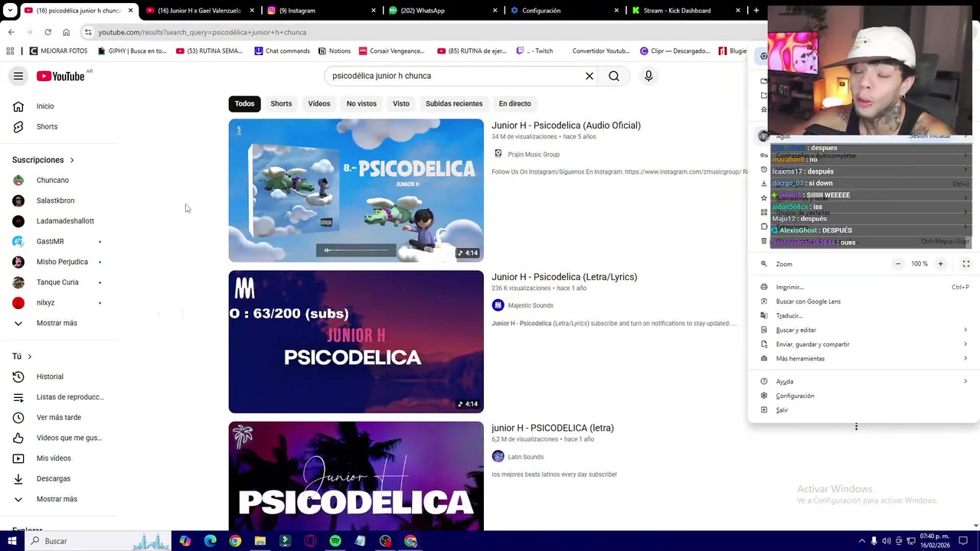Open Microsoft Edge from the taskbar
Viewport: 980px width, 551px height.
pyautogui.click(x=210, y=541)
